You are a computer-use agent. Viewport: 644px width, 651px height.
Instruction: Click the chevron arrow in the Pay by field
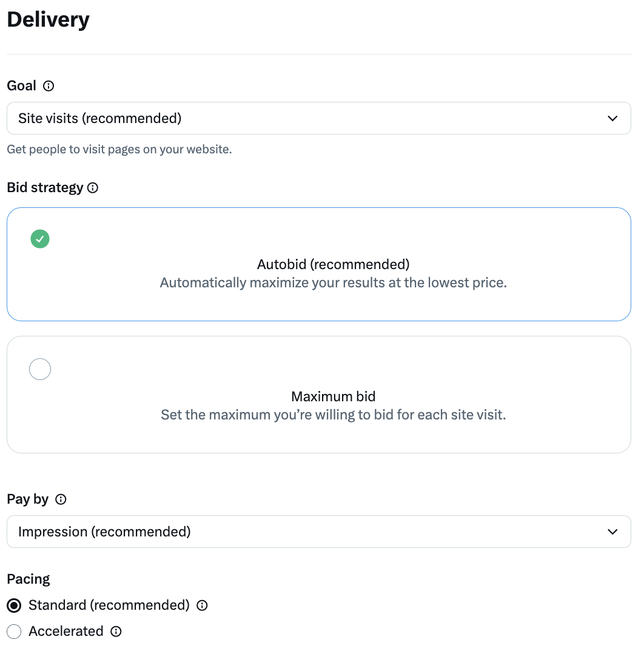(x=612, y=532)
